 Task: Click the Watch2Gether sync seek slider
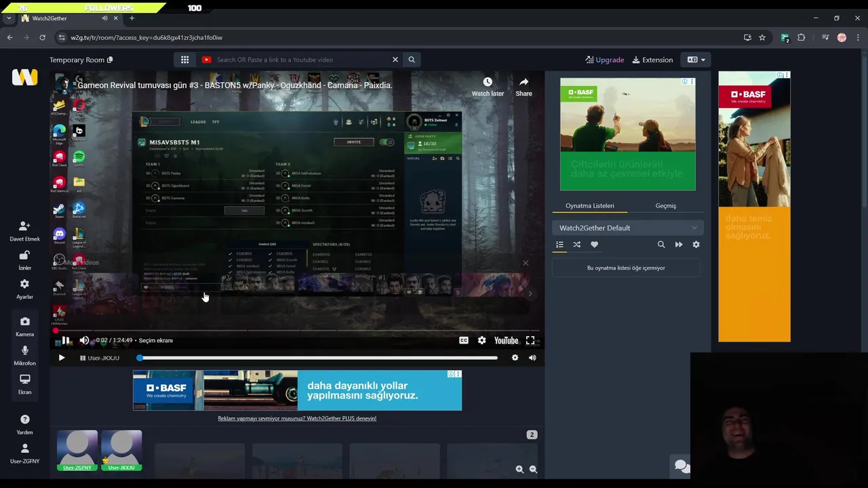tap(318, 358)
